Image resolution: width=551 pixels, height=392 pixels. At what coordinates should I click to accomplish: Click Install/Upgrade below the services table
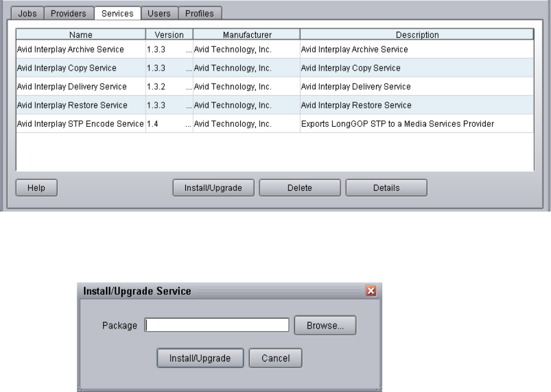[213, 188]
